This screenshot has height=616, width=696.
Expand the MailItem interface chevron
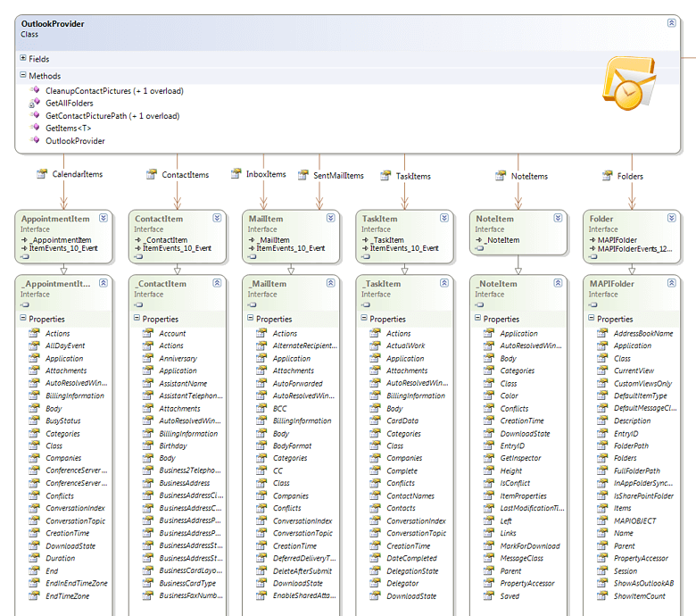pos(330,218)
